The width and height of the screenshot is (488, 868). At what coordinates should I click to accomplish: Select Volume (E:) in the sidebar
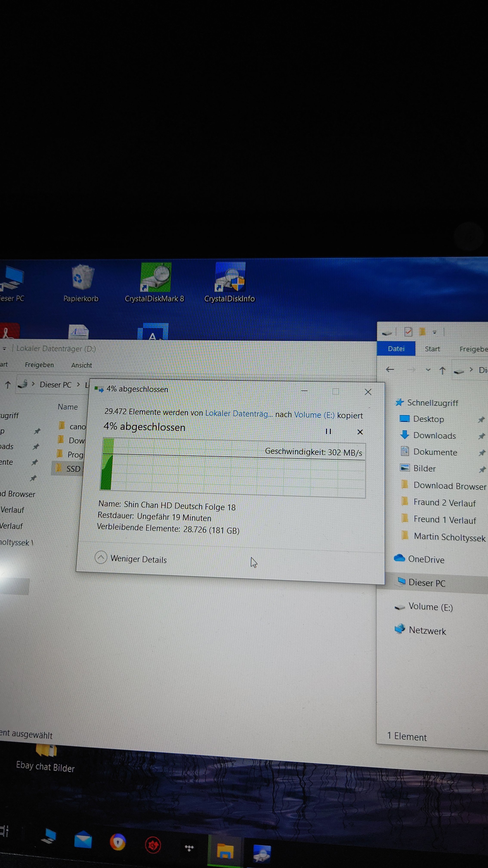click(430, 607)
